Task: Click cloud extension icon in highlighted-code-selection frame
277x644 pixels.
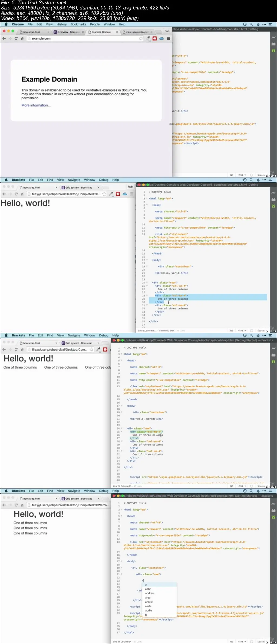Action: point(125,194)
